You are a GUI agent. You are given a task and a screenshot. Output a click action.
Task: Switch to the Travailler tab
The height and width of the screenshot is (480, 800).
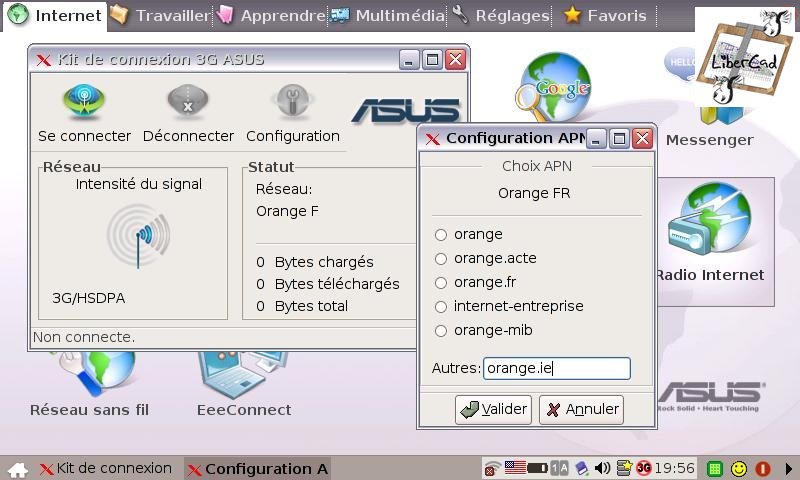coord(160,16)
